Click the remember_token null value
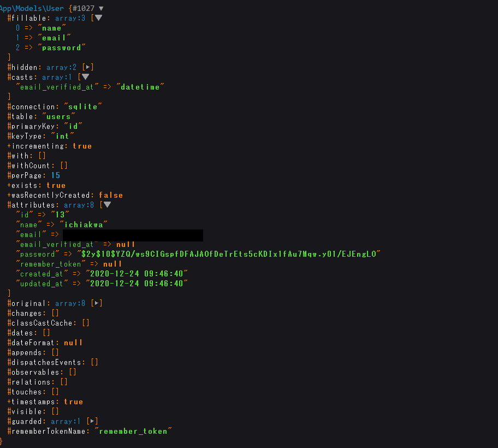The width and height of the screenshot is (498, 448). pyautogui.click(x=112, y=264)
